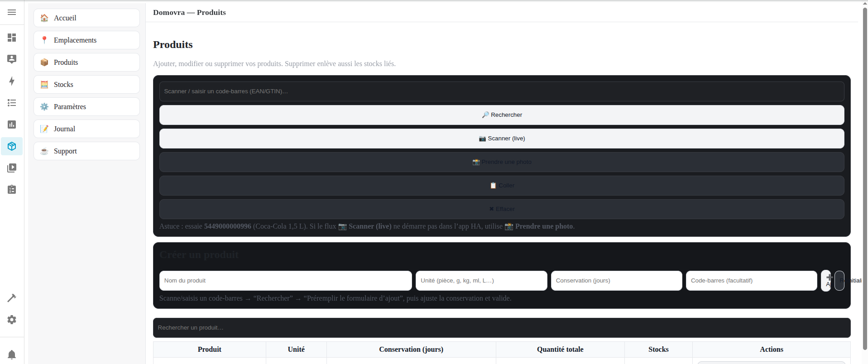Select the Domovra cube icon in the sidebar

point(12,146)
